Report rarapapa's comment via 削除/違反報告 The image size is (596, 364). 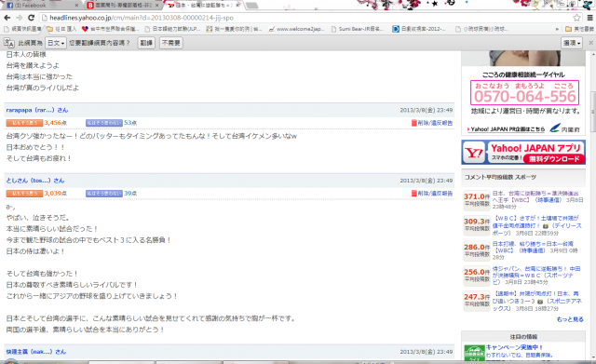click(432, 123)
